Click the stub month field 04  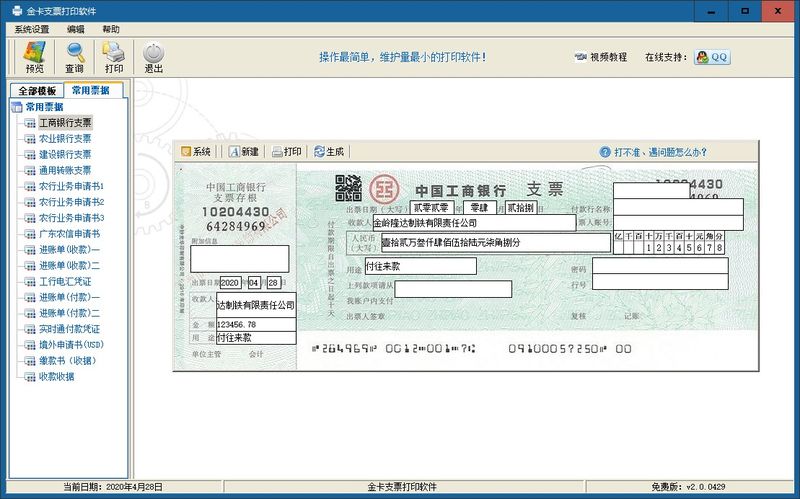254,283
